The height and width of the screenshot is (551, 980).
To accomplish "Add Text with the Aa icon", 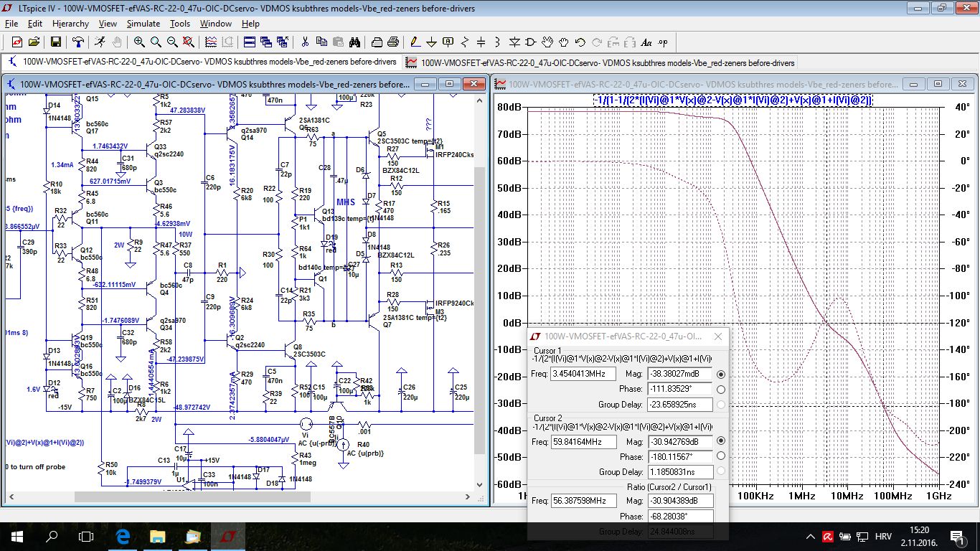I will 646,42.
